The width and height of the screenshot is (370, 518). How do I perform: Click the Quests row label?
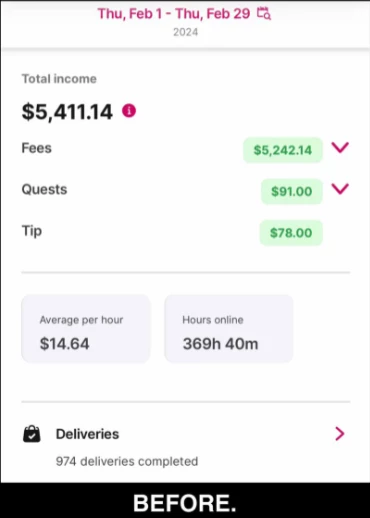coord(44,189)
